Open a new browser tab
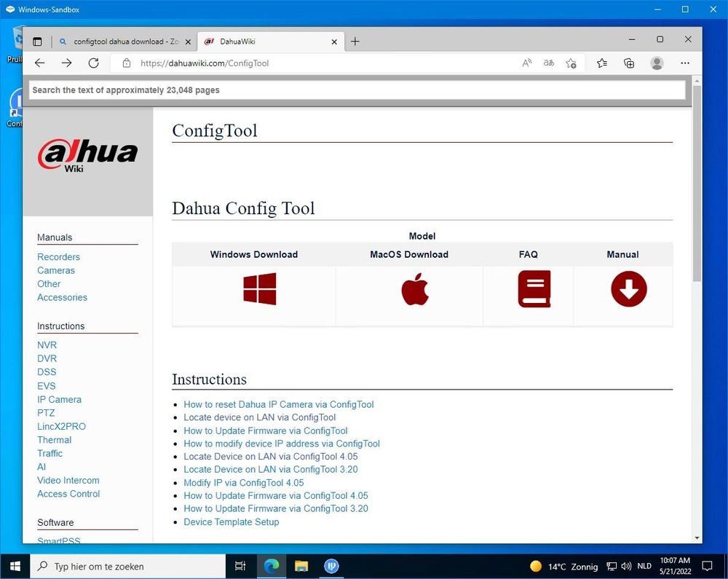The height and width of the screenshot is (579, 728). point(355,42)
